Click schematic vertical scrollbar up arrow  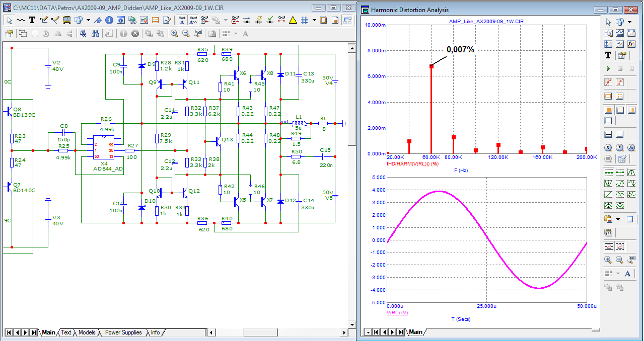[x=352, y=47]
